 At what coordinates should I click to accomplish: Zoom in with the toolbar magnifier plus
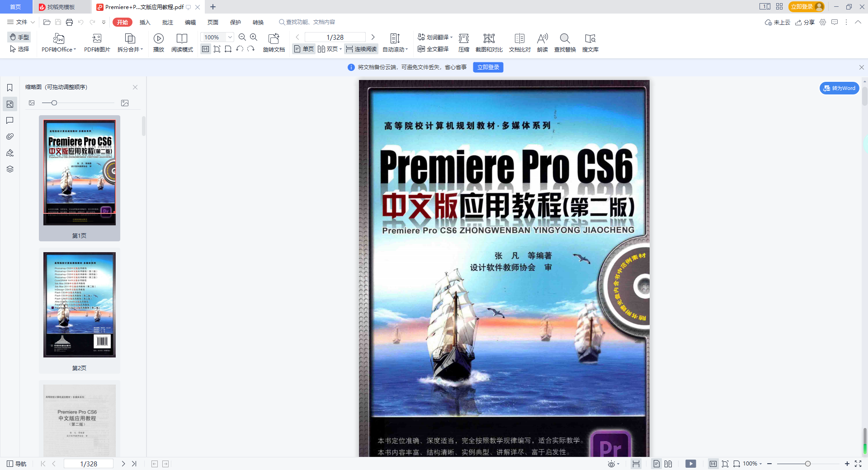pyautogui.click(x=254, y=37)
